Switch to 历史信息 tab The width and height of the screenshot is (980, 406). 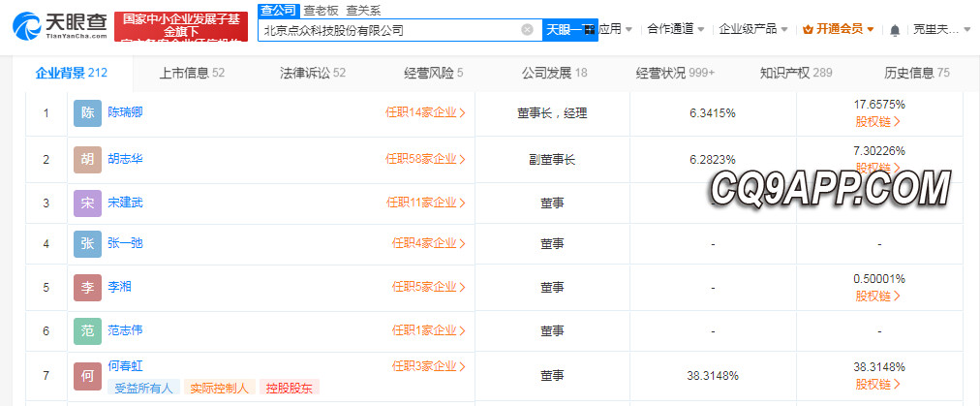(x=917, y=74)
